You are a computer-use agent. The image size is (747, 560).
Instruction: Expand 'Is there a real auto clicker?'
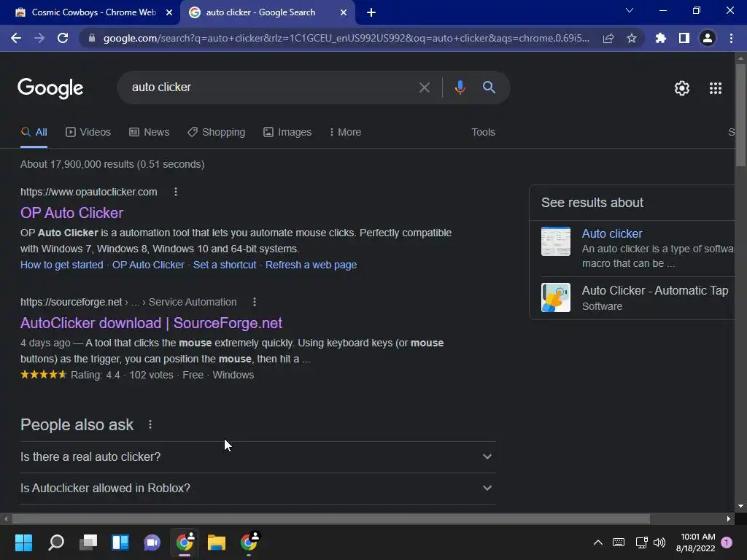pyautogui.click(x=258, y=456)
